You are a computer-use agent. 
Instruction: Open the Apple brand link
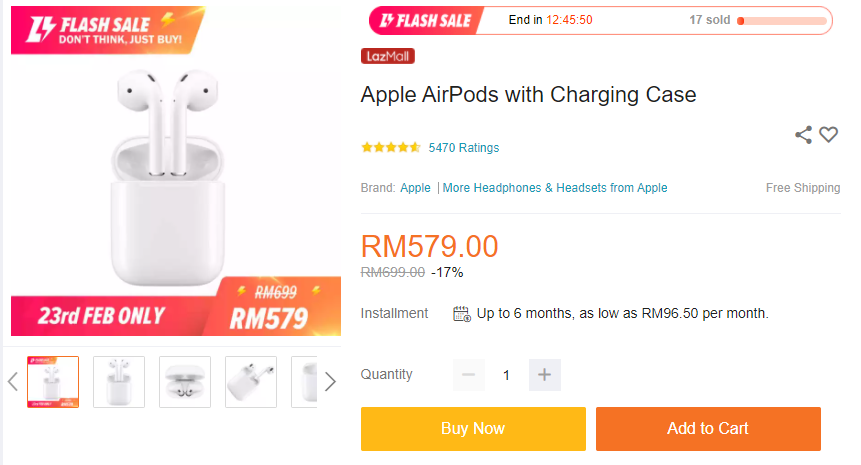[x=416, y=188]
